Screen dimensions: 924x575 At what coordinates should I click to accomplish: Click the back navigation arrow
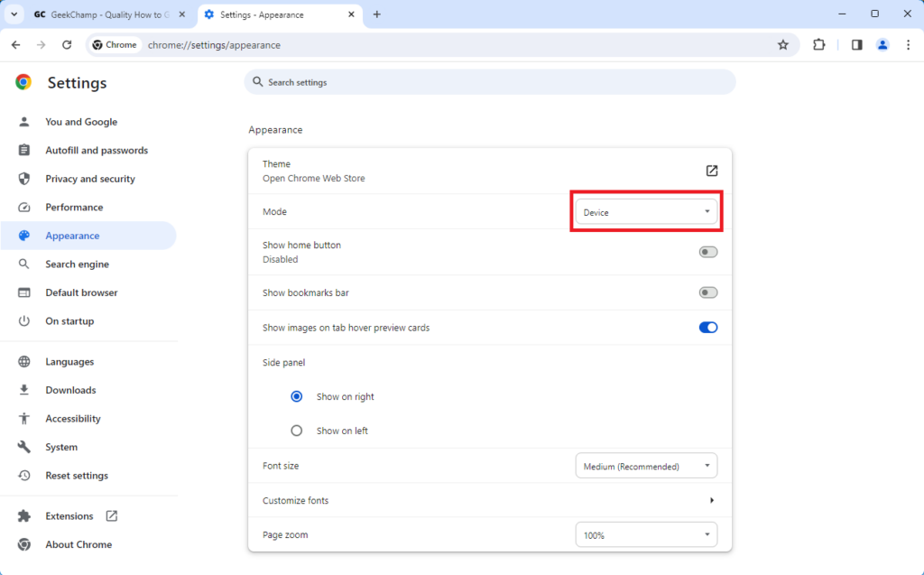click(16, 45)
